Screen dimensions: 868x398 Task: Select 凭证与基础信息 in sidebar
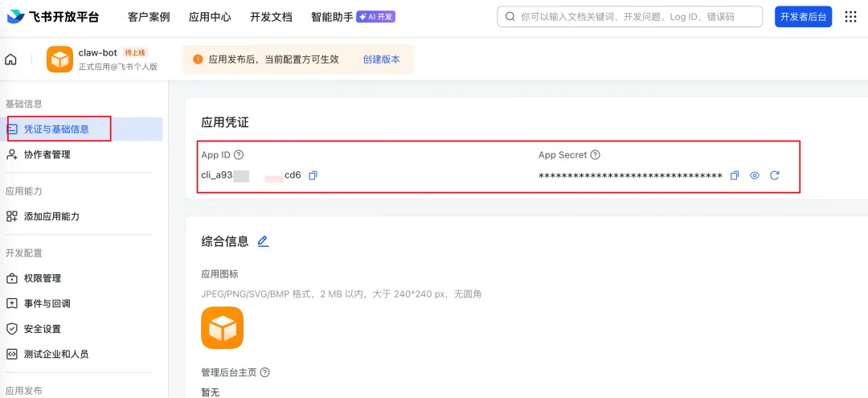coord(81,129)
